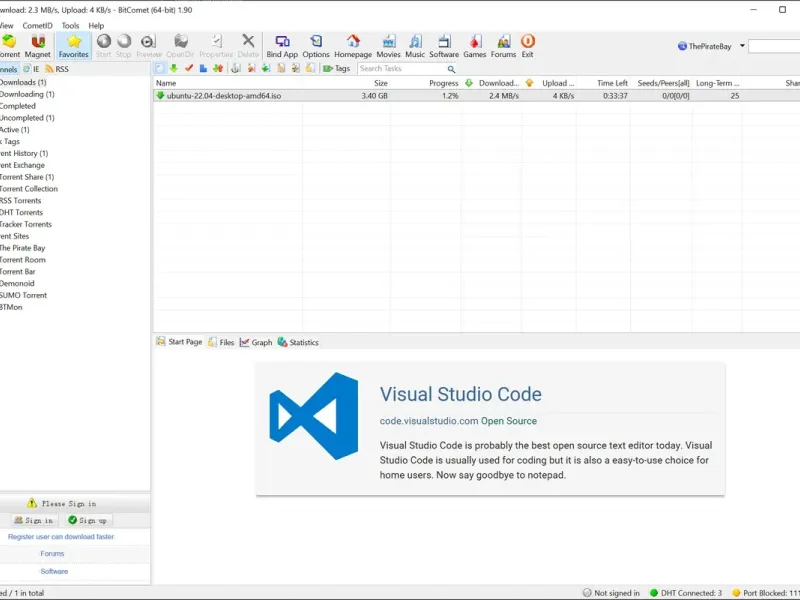The height and width of the screenshot is (600, 800).
Task: Open the Tools menu
Action: tap(70, 26)
